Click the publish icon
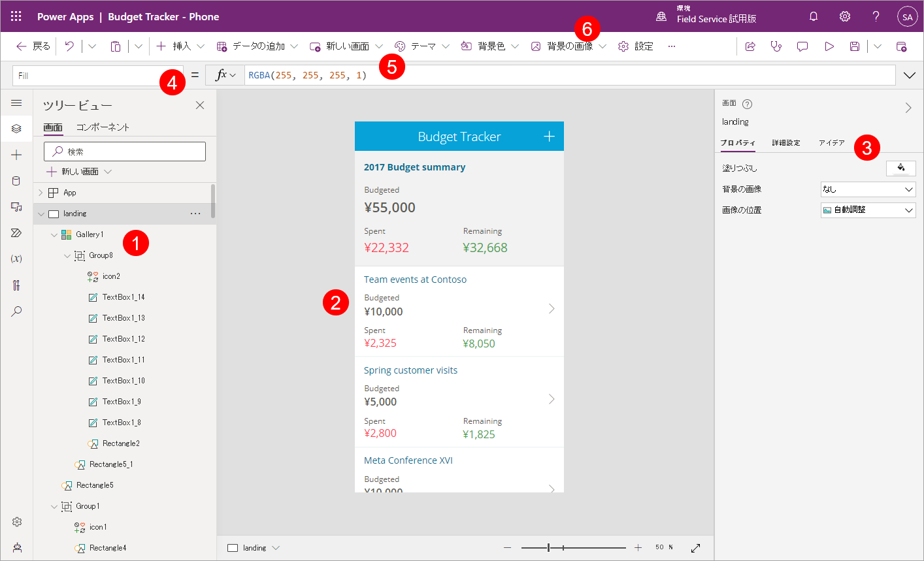 (901, 46)
